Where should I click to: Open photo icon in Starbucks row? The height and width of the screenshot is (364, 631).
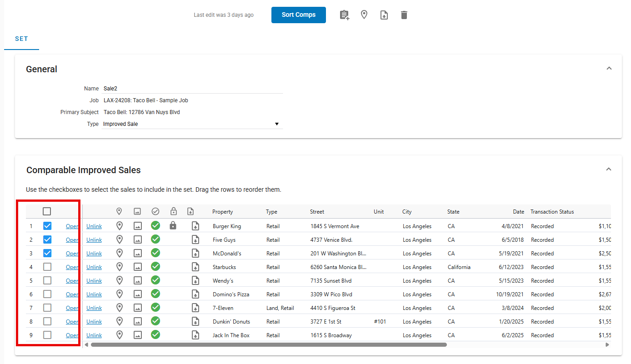click(138, 267)
